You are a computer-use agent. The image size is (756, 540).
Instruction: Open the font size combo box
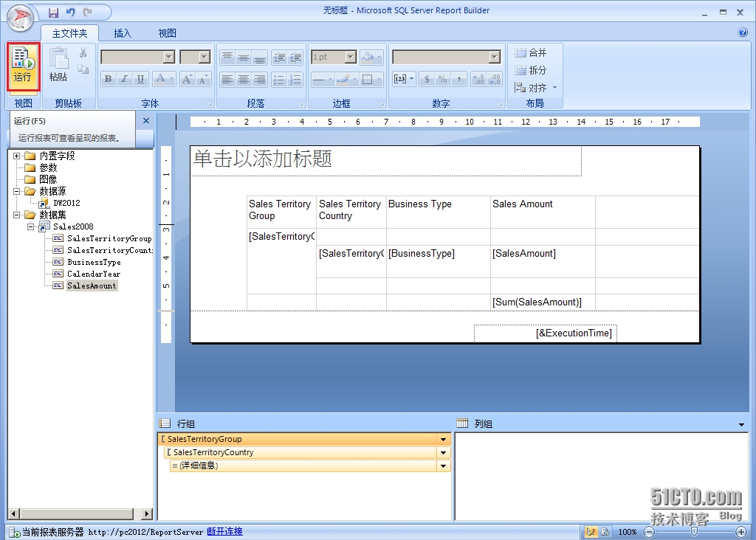pos(195,58)
